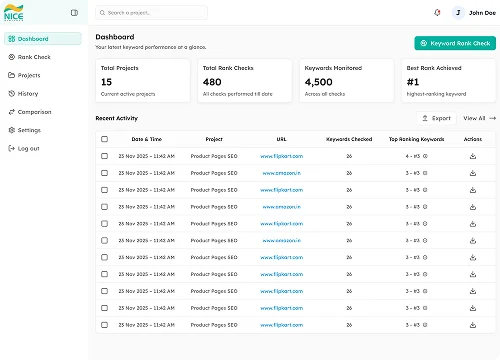Open www.flipkart.com link in first row
Viewport: 500px width, 360px height.
point(282,156)
